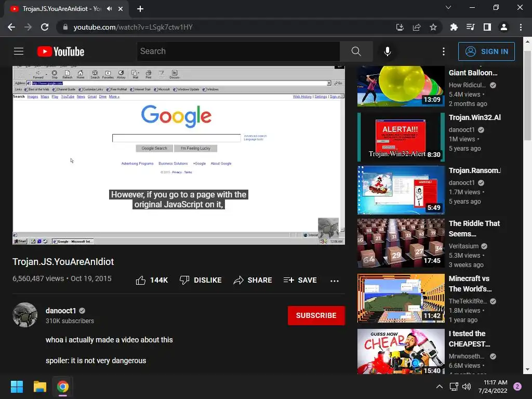The image size is (532, 399).
Task: Open Trojan.Win32.Al video title link
Action: pyautogui.click(x=474, y=117)
